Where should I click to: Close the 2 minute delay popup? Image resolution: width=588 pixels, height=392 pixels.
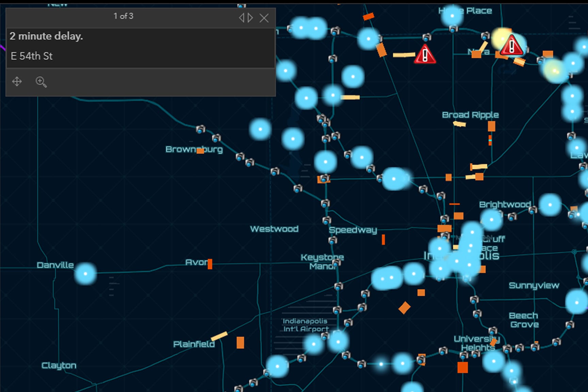click(x=264, y=18)
